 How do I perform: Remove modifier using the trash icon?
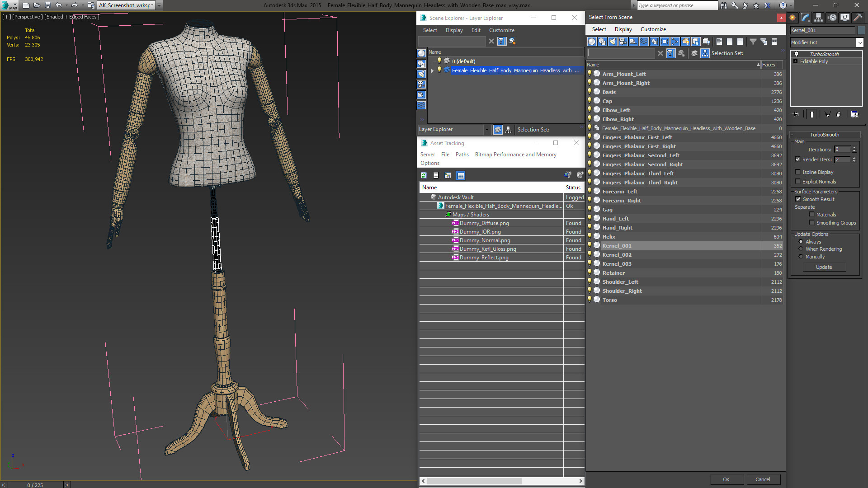coord(839,114)
